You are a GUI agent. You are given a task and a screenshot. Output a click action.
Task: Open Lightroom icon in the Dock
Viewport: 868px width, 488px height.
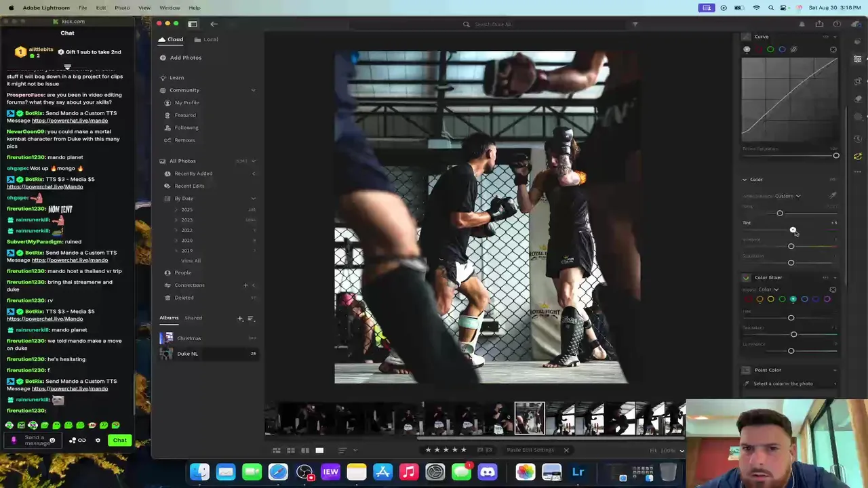(x=578, y=472)
